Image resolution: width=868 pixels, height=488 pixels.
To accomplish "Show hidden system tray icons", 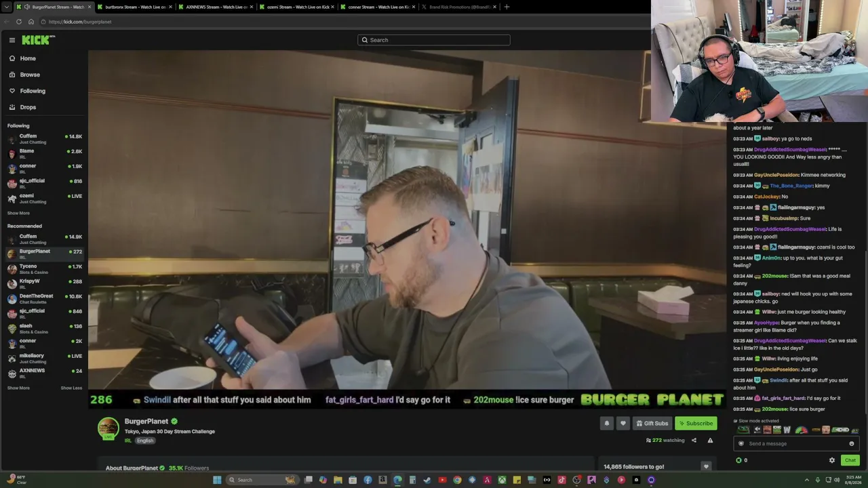I will point(806,480).
